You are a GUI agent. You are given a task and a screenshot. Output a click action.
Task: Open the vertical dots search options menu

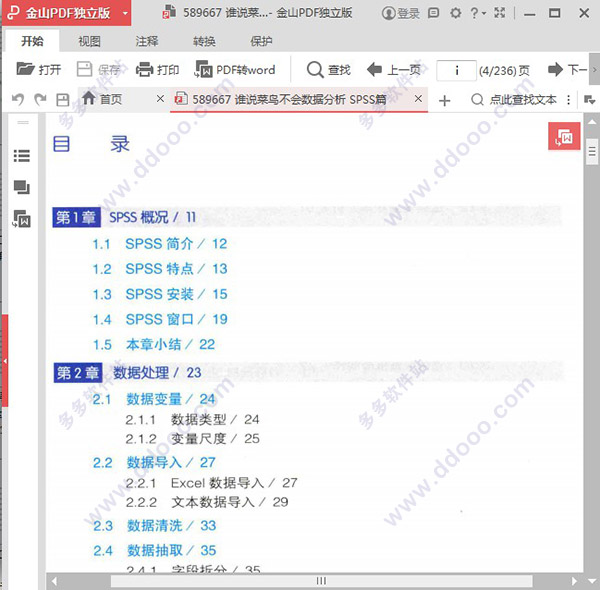coord(569,99)
